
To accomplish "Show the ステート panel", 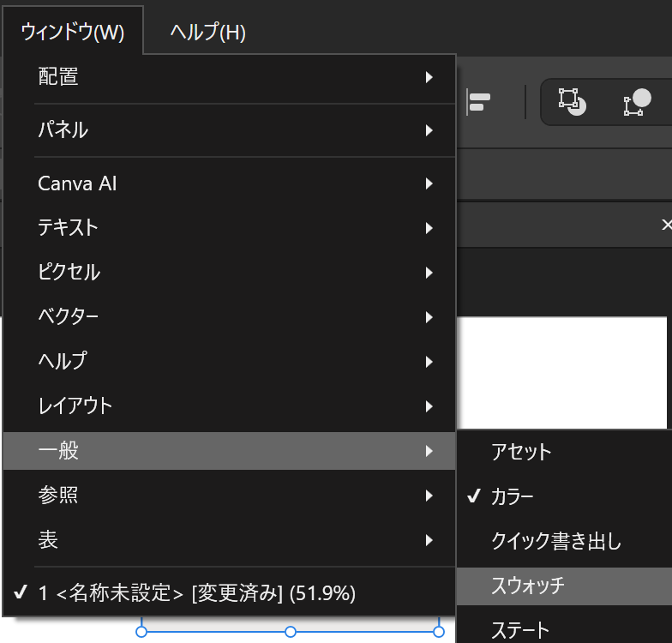I will click(564, 630).
